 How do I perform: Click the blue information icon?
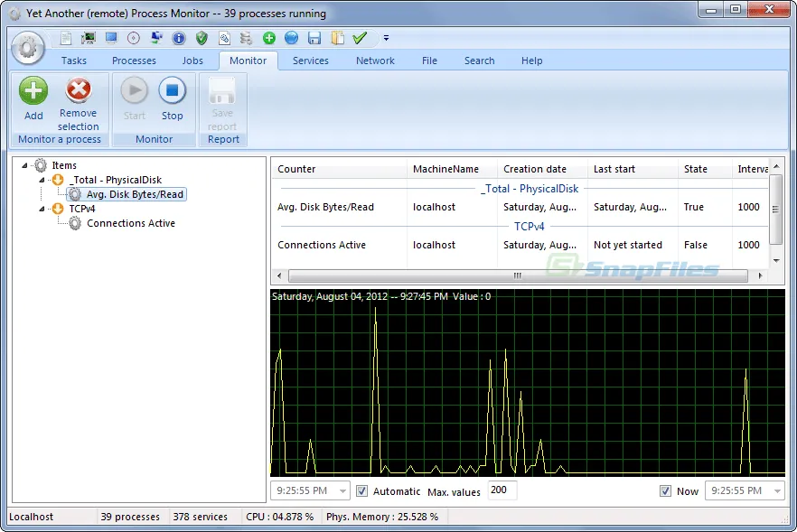click(x=179, y=38)
